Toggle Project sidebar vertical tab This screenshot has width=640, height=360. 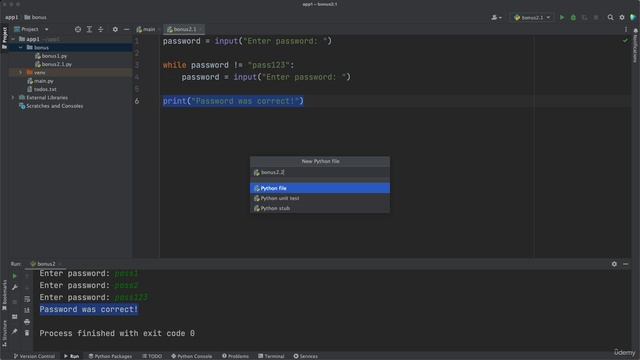pos(4,38)
